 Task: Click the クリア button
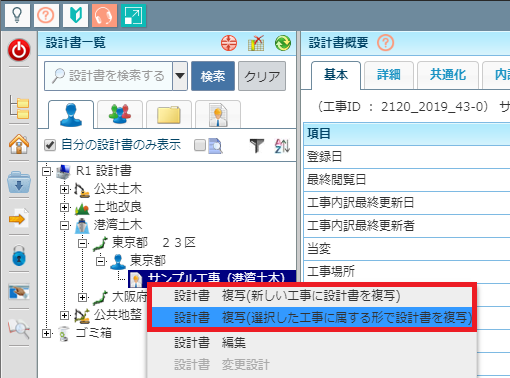262,76
